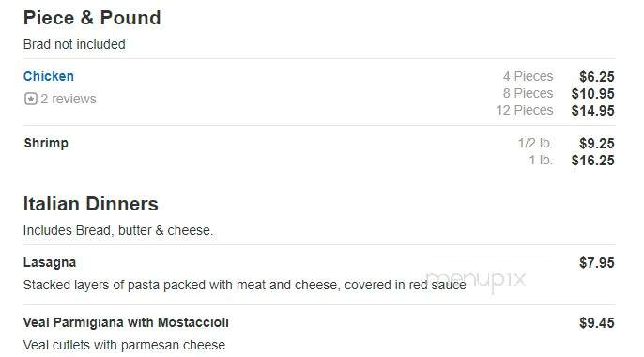Image resolution: width=644 pixels, height=357 pixels.
Task: Select the Shrimp menu item
Action: pos(46,144)
